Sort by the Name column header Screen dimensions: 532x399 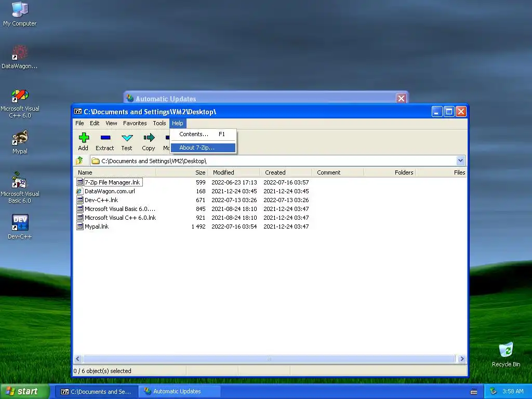[115, 172]
